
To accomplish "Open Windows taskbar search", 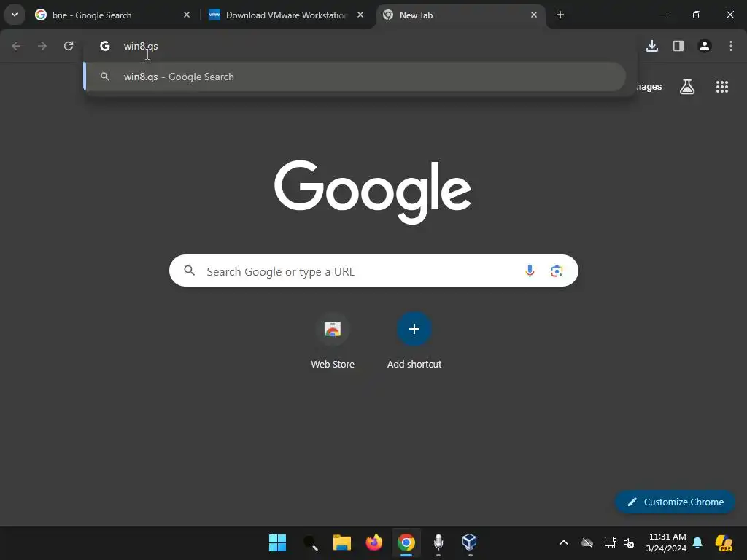I will click(310, 542).
